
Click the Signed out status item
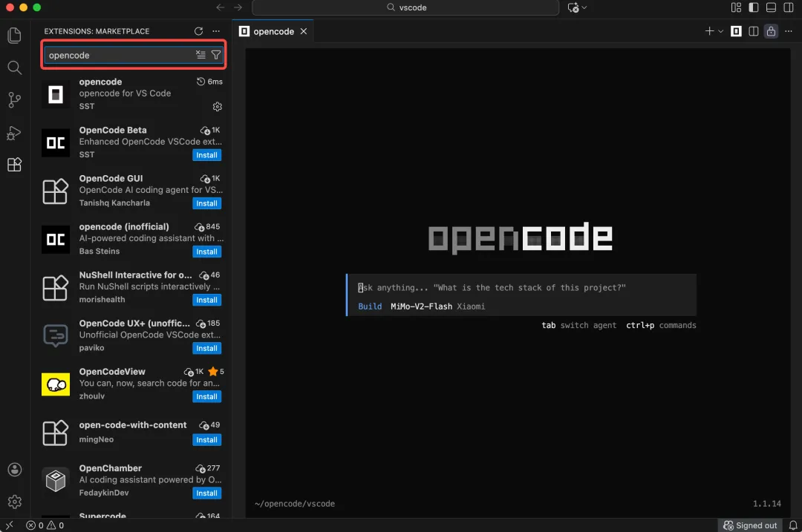750,525
